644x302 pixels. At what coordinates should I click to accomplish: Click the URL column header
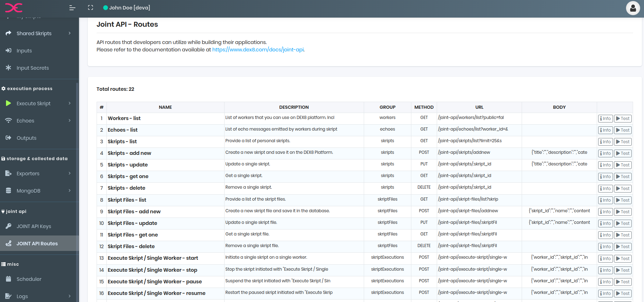479,107
